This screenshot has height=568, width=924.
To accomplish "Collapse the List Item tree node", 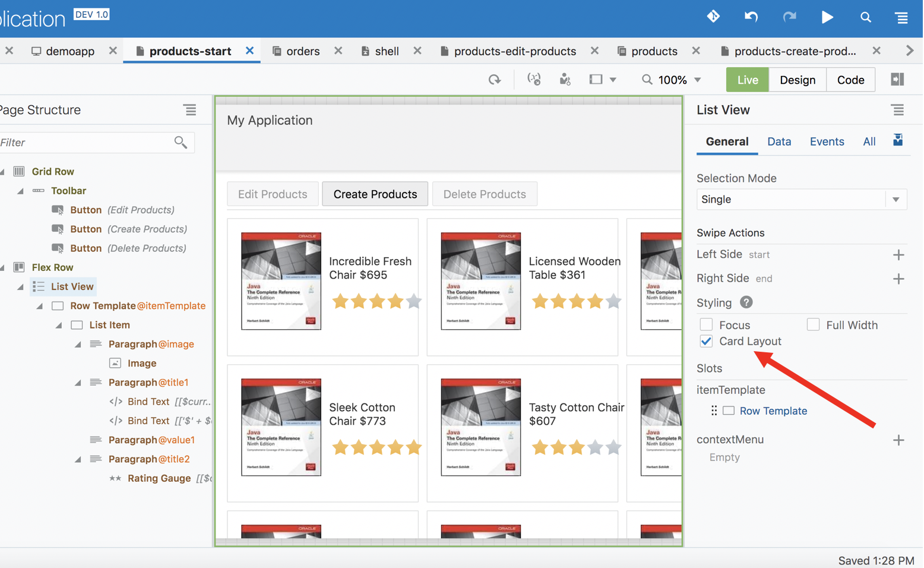I will coord(59,326).
